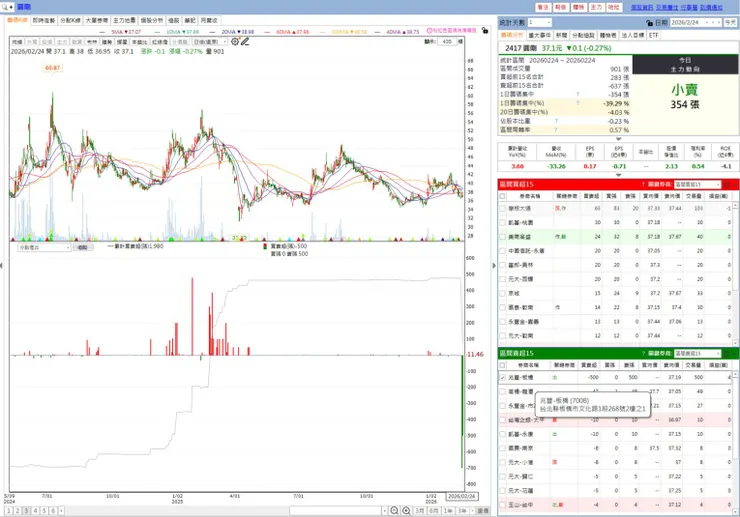Open more-pages arrow after page 6
The image size is (740, 517).
61,511
